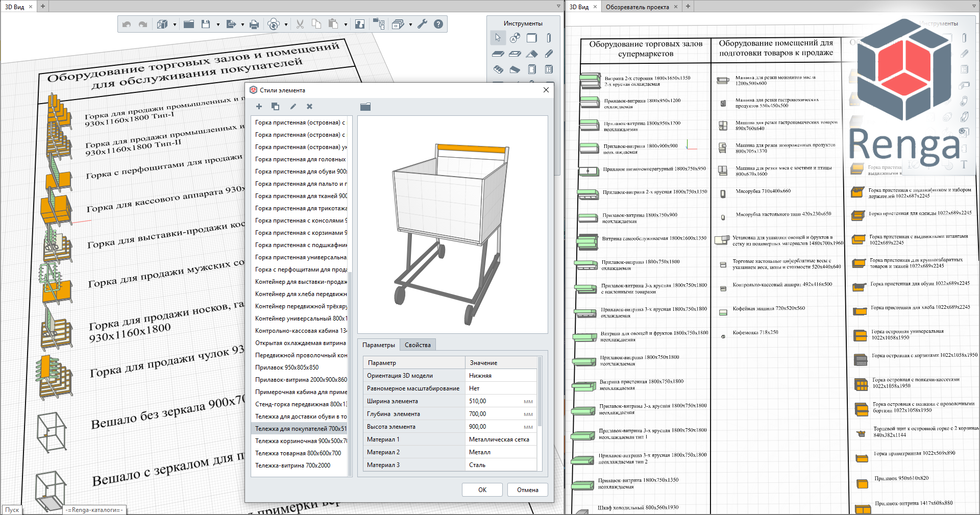The image size is (980, 515).
Task: Open Settings with the wrench icon
Action: pyautogui.click(x=422, y=24)
